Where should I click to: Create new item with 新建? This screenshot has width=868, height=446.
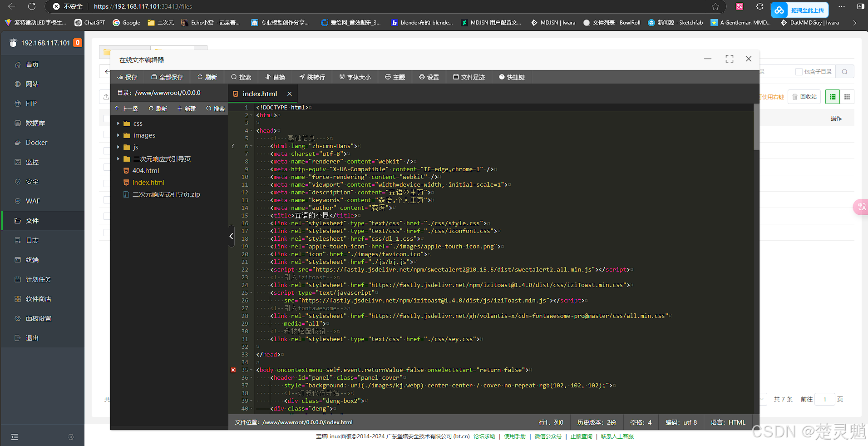(187, 109)
